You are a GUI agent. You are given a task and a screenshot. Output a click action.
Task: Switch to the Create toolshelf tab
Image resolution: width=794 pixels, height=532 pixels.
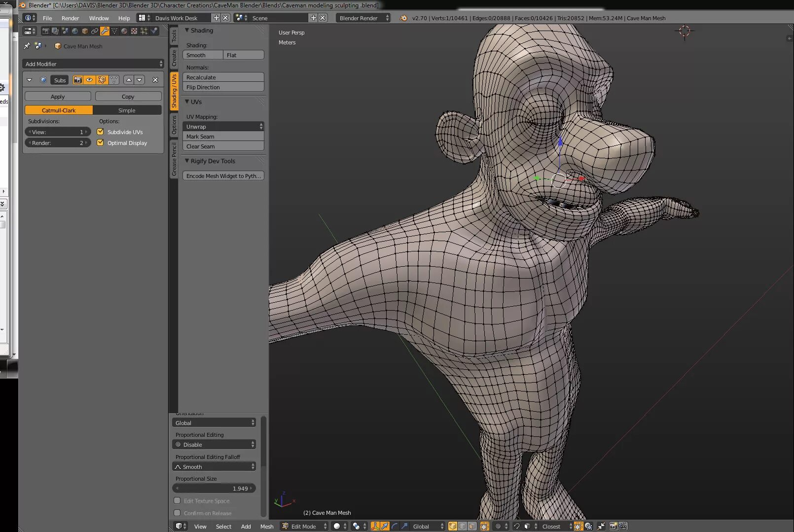[x=174, y=58]
